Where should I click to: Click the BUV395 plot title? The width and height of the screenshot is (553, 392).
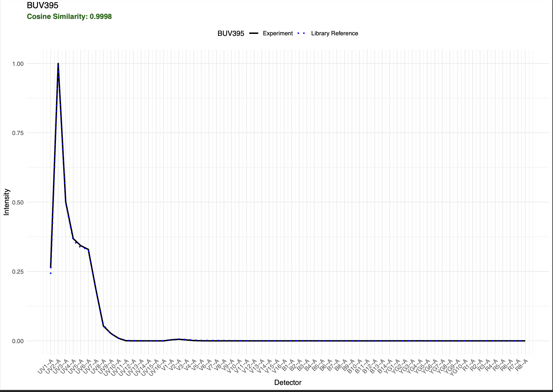[x=43, y=5]
